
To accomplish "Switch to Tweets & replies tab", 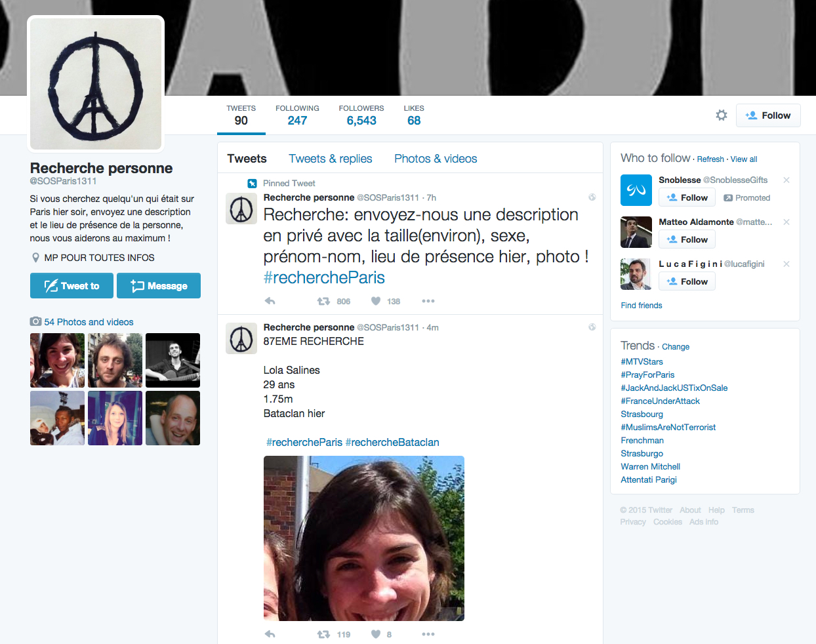I will point(331,159).
